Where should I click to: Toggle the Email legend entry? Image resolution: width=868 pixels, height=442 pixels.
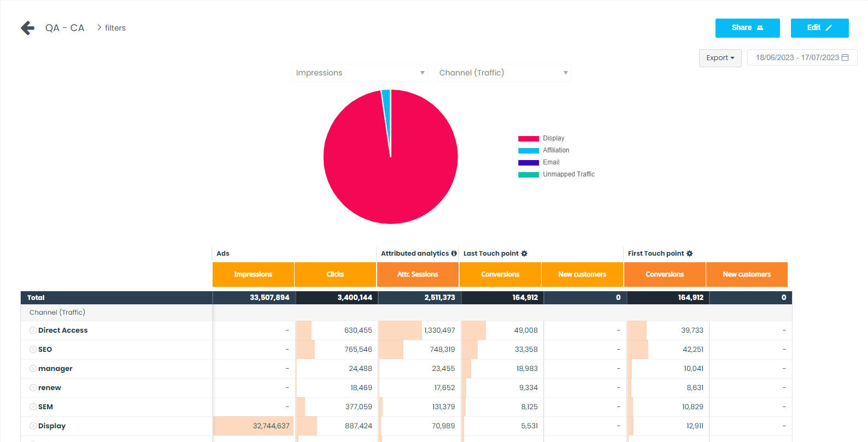[x=550, y=162]
